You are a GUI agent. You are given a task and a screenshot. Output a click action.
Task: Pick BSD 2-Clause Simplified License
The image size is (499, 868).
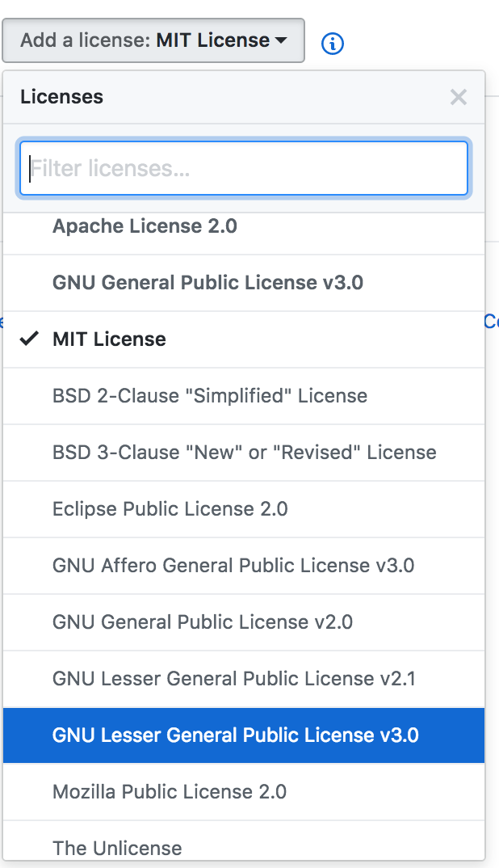(x=210, y=396)
